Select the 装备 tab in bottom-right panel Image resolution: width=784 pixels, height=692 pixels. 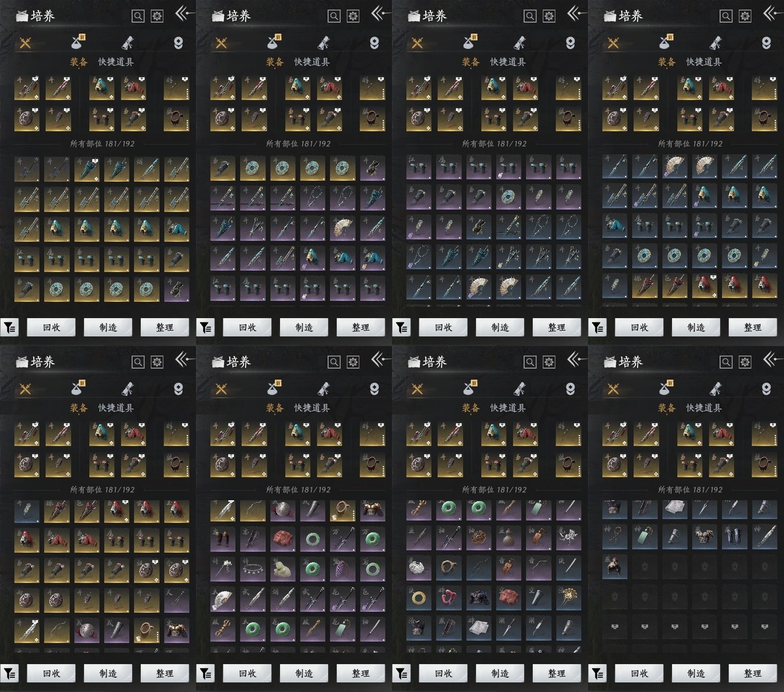667,408
